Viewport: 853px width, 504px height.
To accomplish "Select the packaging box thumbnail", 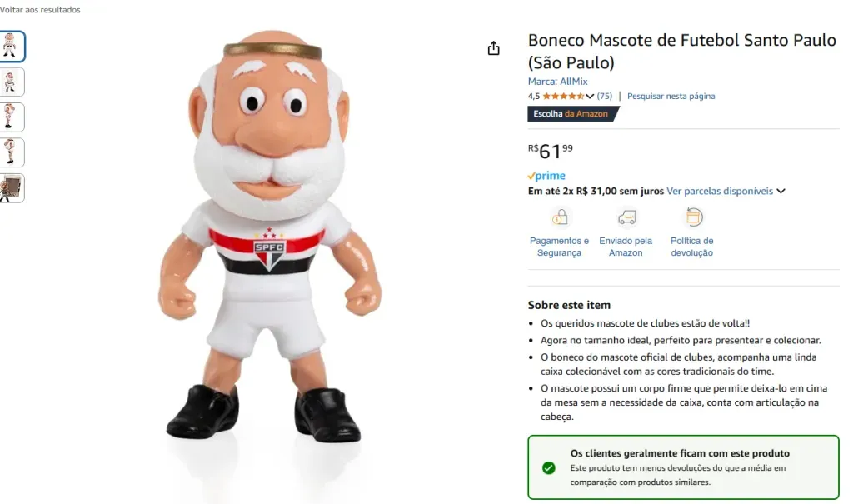I will [x=12, y=188].
